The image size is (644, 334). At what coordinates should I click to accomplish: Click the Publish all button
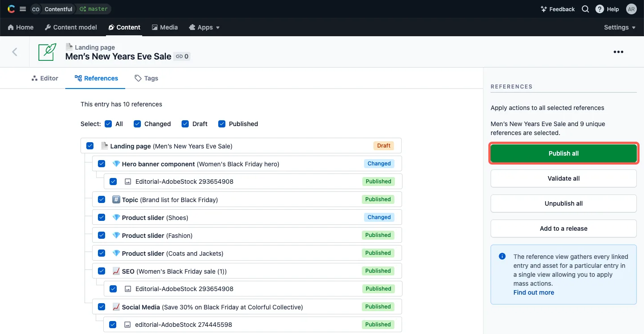pyautogui.click(x=563, y=153)
